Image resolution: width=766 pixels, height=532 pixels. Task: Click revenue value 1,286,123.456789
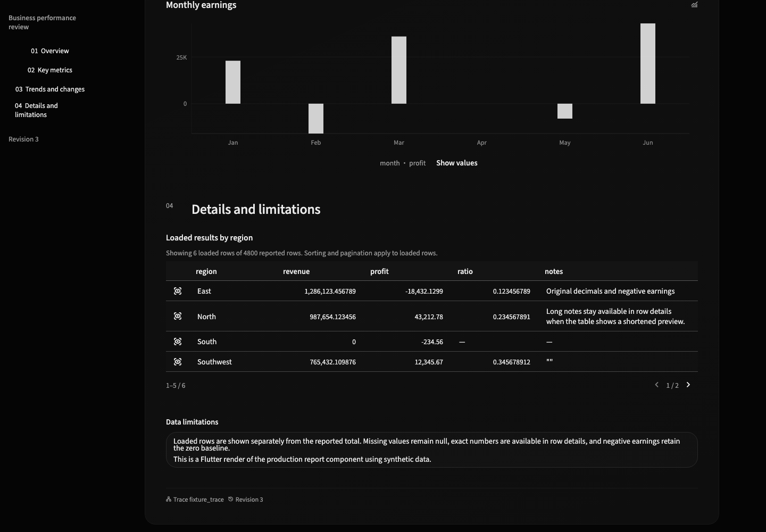(330, 292)
